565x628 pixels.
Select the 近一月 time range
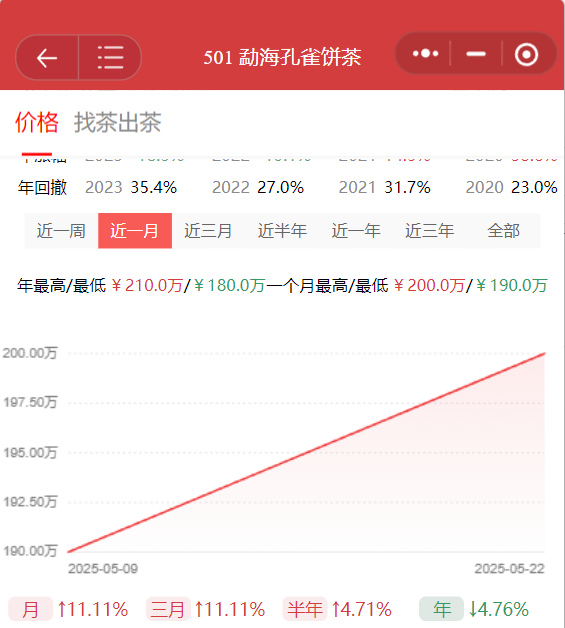tap(135, 231)
